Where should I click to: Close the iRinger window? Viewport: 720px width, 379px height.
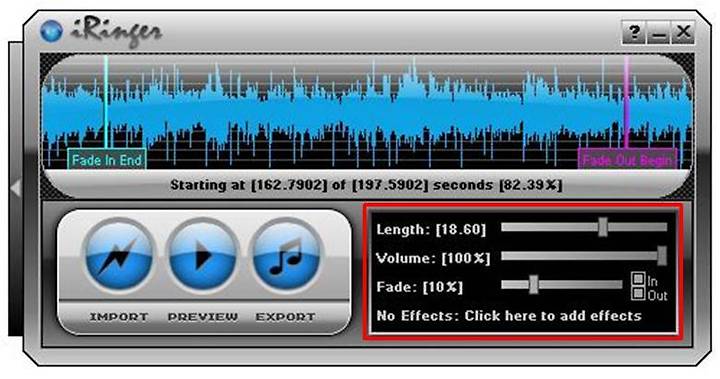[x=683, y=33]
